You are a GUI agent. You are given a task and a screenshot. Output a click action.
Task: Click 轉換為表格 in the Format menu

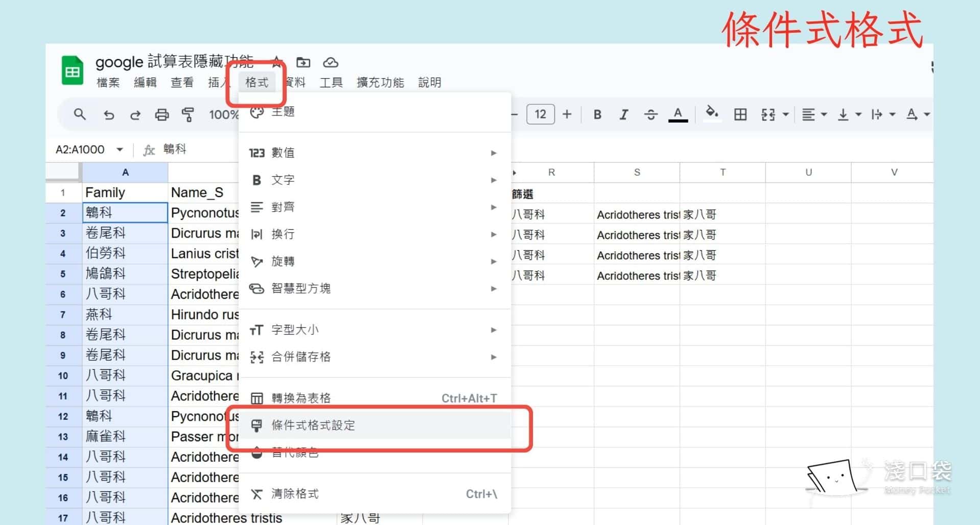coord(301,398)
